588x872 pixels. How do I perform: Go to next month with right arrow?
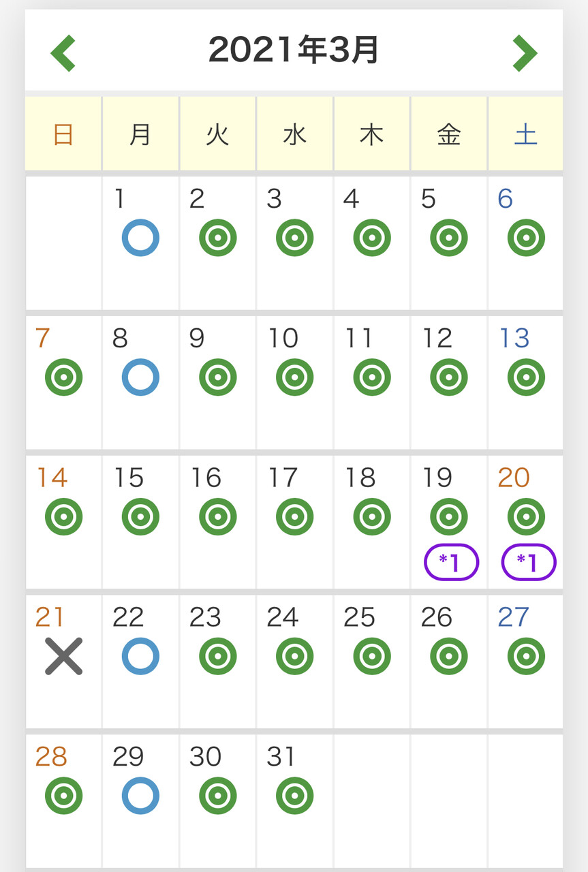point(525,53)
